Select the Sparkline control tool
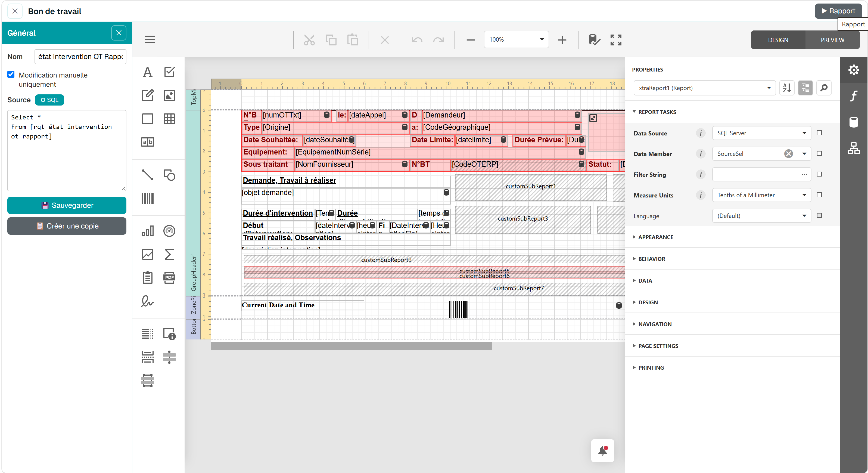Viewport: 868px width, 473px height. click(147, 254)
